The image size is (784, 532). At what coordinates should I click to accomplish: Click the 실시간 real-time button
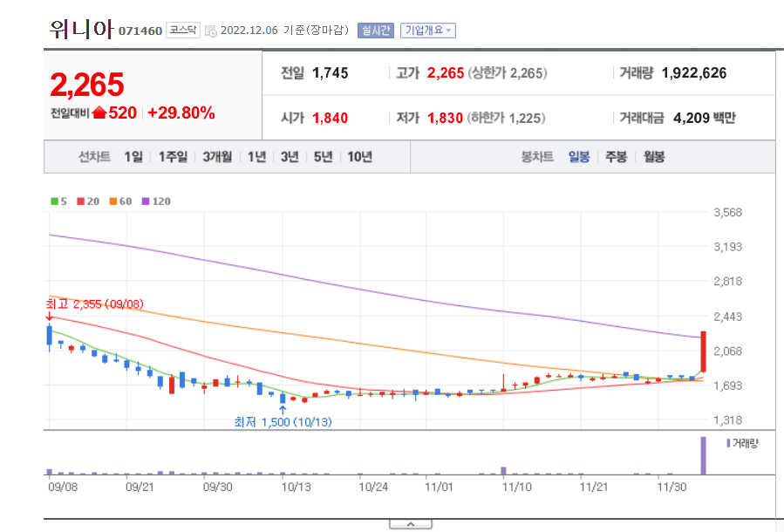(376, 31)
